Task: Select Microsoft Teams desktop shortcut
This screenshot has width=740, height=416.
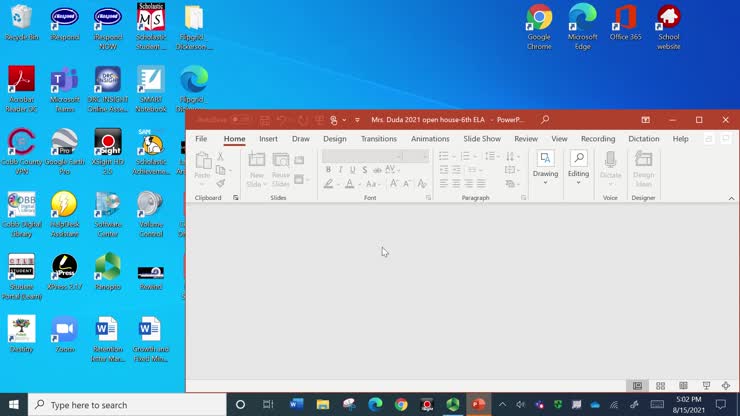Action: coord(64,86)
